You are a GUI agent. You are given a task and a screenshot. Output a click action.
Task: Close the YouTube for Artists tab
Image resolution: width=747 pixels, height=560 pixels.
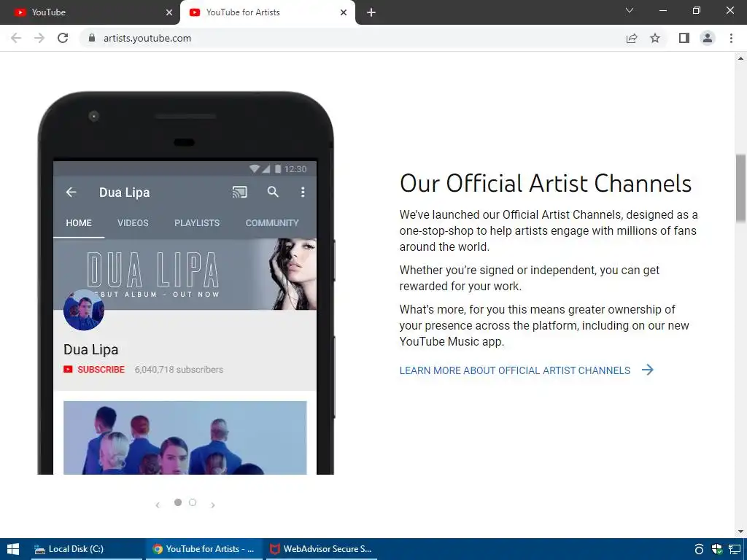(x=344, y=12)
